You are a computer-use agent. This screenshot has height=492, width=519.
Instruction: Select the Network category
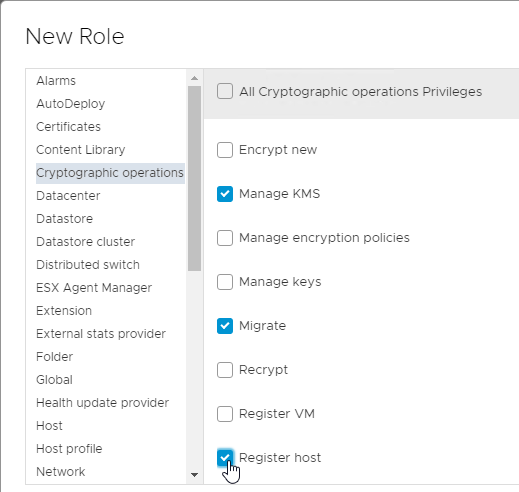pos(61,472)
